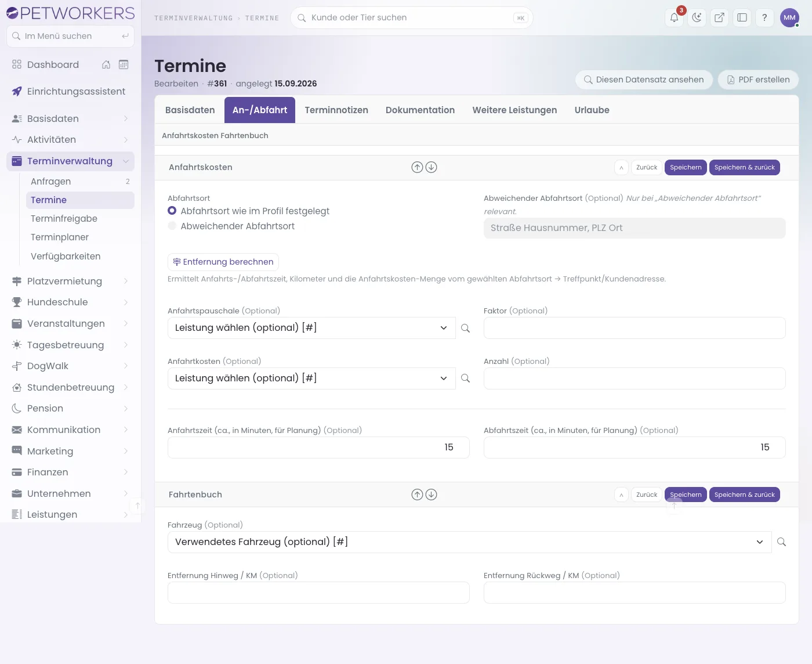Click Speichern in Anfahrtskosten section

[x=686, y=167]
